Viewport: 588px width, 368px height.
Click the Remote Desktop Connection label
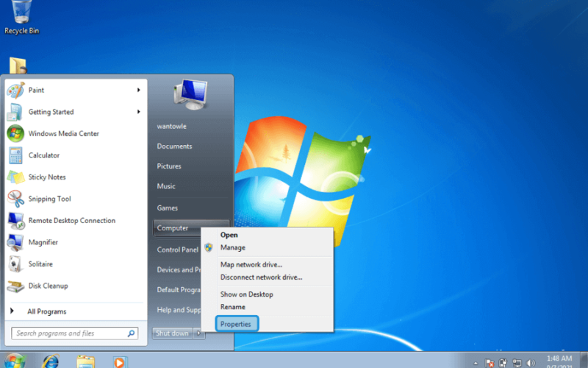point(72,220)
